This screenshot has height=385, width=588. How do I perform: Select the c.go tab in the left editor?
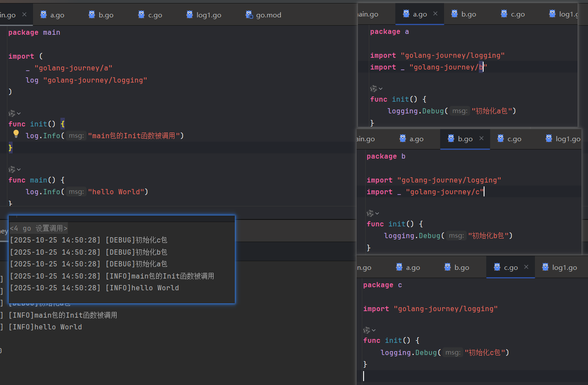[x=155, y=15]
